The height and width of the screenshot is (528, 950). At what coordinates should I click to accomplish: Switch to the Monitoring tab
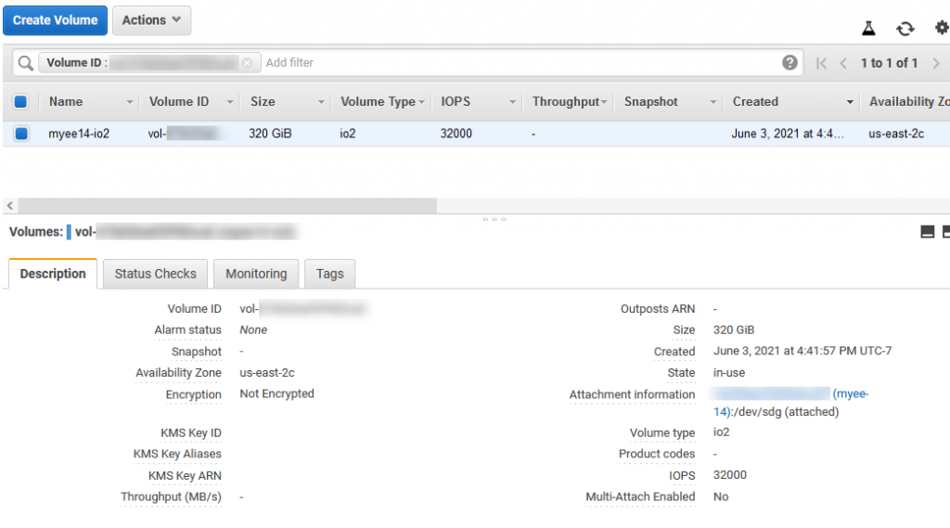(256, 274)
